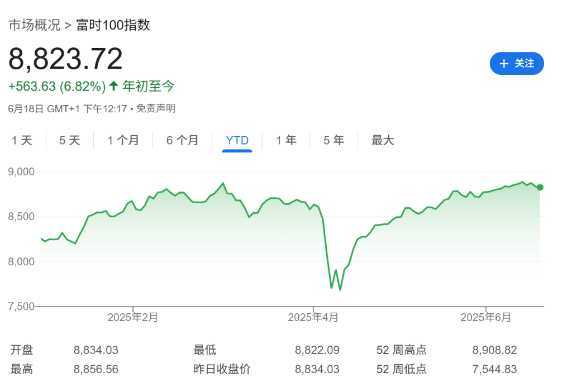Click the 6月18日 GMT+1 timestamp

click(68, 109)
